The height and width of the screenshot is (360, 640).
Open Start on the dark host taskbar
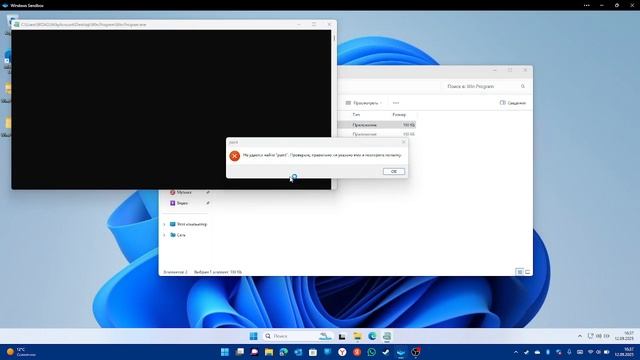(225, 352)
